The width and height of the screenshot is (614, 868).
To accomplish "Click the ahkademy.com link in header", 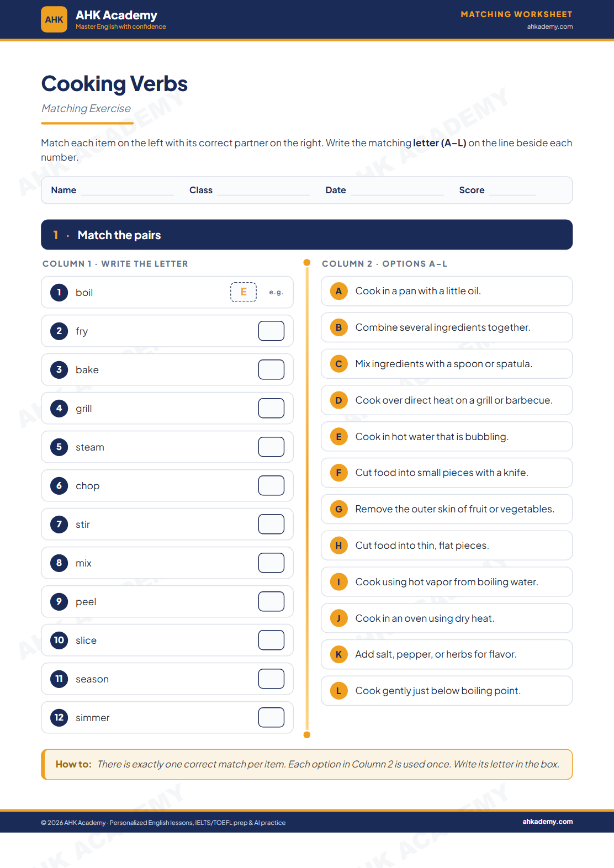I will [550, 27].
